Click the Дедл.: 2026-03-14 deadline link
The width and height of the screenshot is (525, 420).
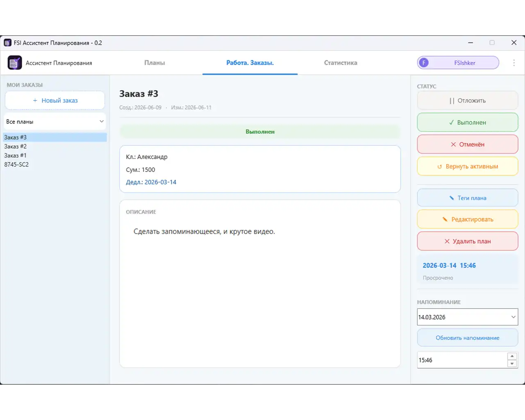pos(151,182)
